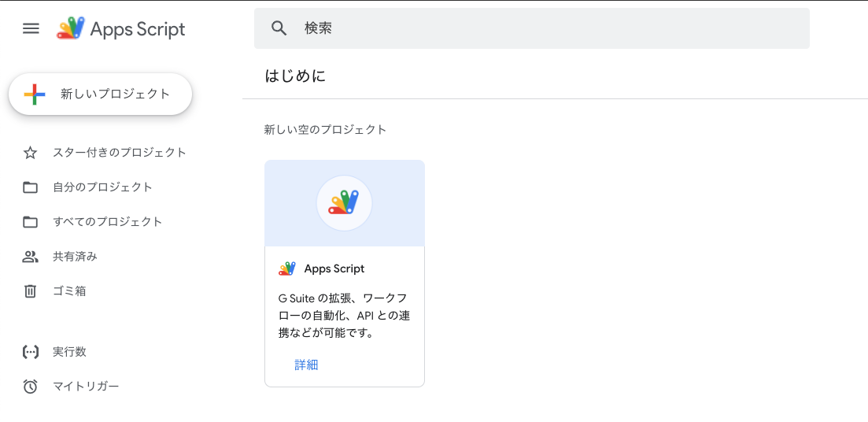Open the 詳細 link on the card
Image resolution: width=868 pixels, height=422 pixels.
(x=306, y=365)
